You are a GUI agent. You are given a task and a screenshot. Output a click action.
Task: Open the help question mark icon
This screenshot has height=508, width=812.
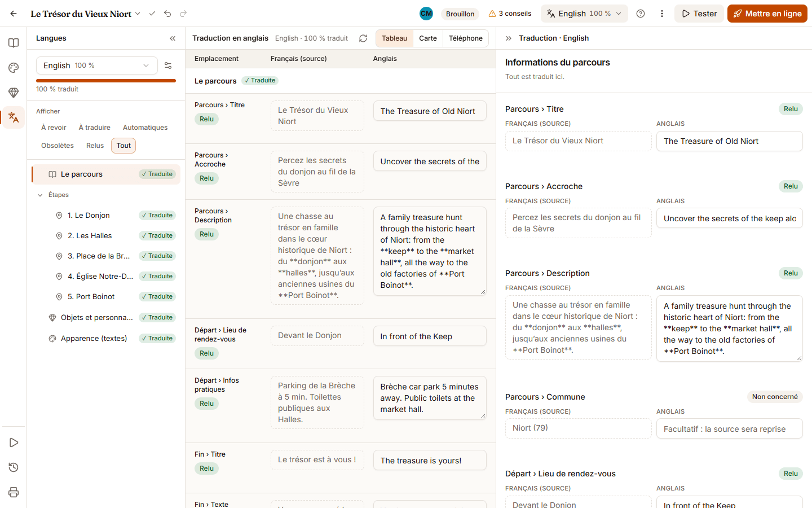click(x=641, y=14)
